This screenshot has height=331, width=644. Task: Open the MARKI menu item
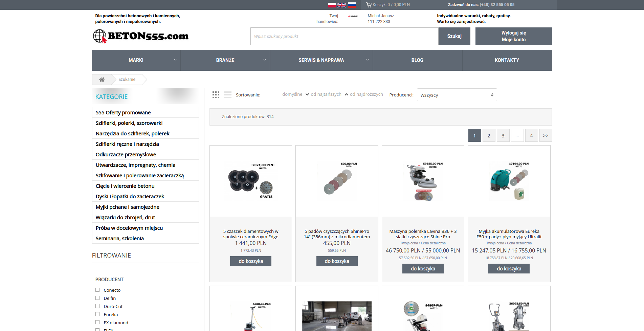click(136, 60)
